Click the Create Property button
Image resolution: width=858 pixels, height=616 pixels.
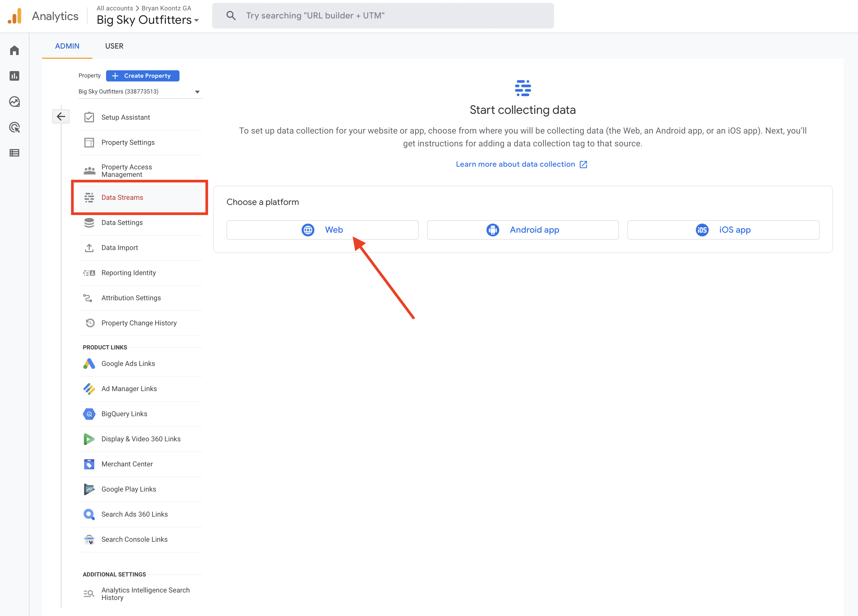pyautogui.click(x=143, y=76)
